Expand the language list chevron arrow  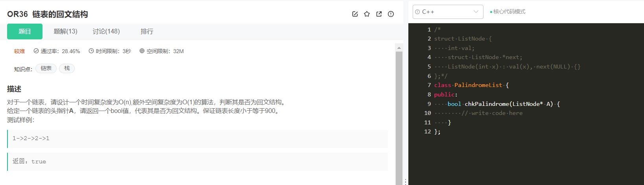(x=476, y=12)
